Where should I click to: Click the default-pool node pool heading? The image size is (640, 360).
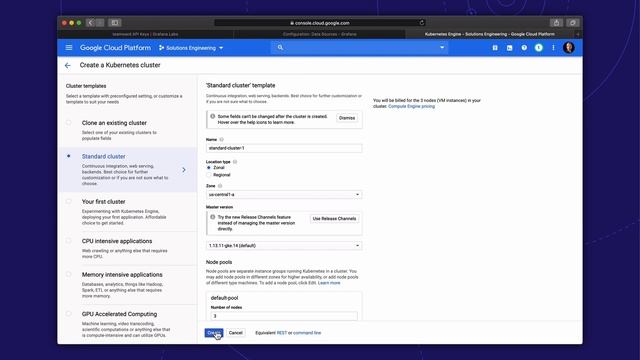pyautogui.click(x=224, y=298)
